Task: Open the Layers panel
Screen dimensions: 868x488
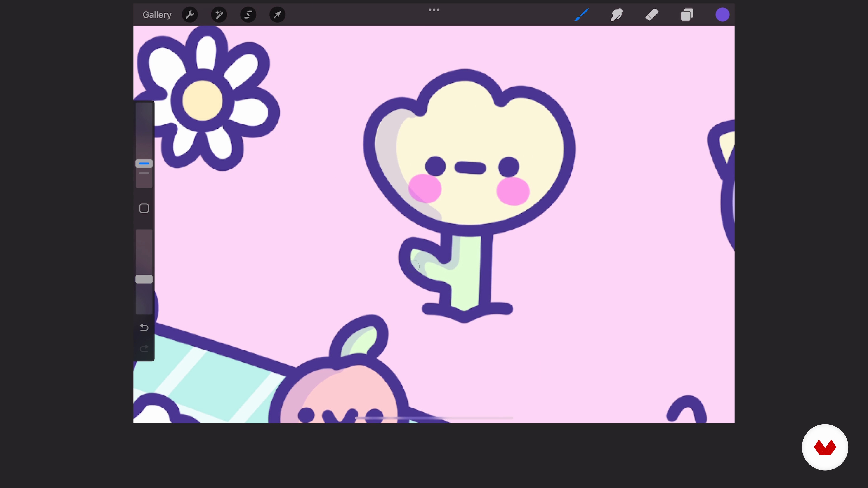Action: [x=687, y=15]
